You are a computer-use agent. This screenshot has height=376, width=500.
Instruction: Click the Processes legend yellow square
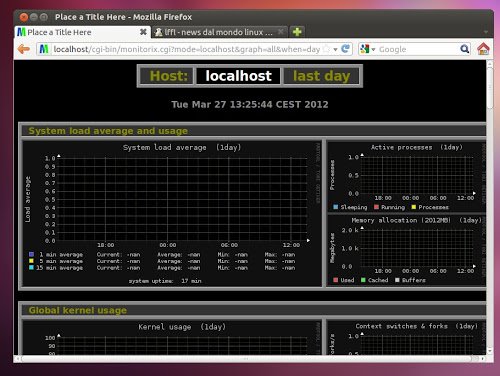pyautogui.click(x=414, y=207)
